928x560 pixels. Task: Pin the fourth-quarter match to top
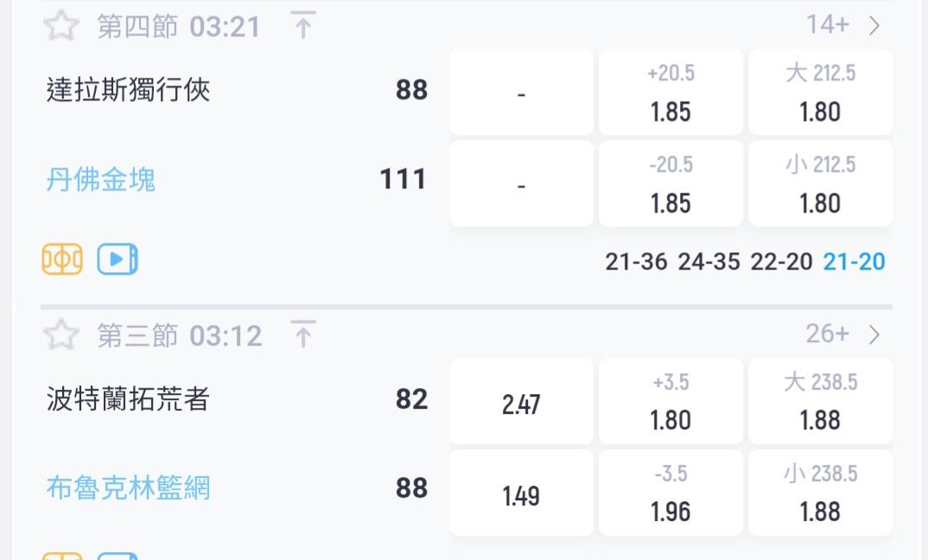click(303, 25)
